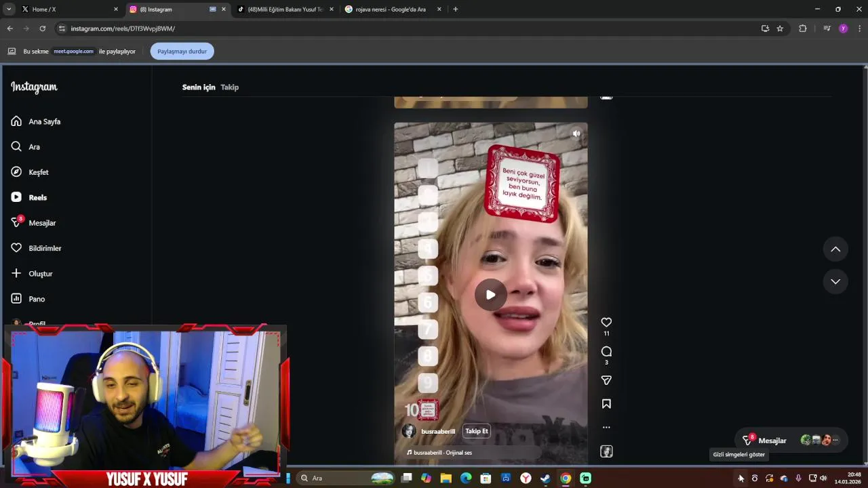Viewport: 868px width, 488px height.
Task: Go to previous reel with up arrow
Action: point(835,249)
